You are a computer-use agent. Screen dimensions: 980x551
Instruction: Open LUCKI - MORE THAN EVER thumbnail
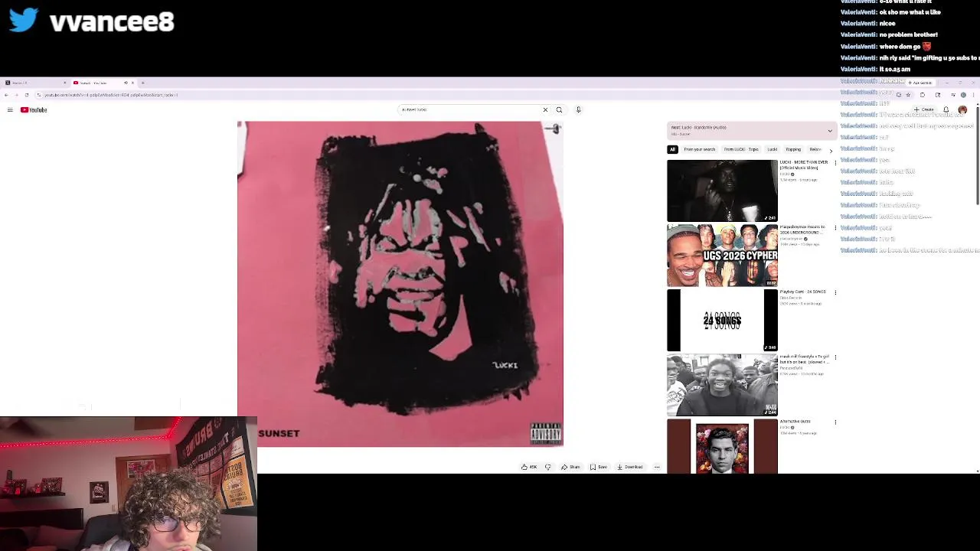pos(722,191)
